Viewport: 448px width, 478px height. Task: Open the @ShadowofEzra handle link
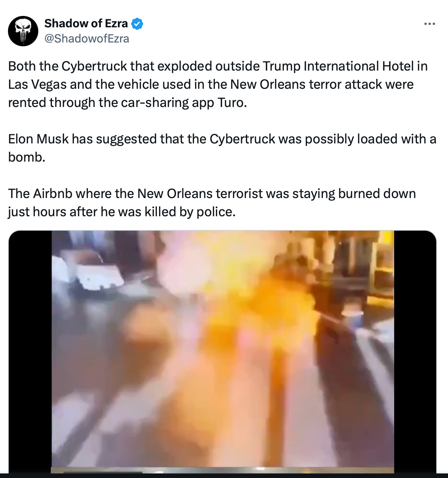pyautogui.click(x=87, y=39)
